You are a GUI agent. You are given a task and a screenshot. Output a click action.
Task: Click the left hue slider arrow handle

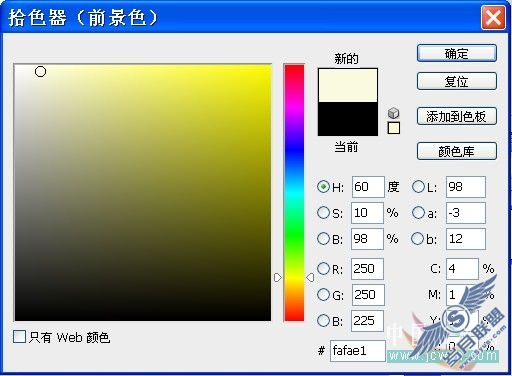pyautogui.click(x=277, y=277)
